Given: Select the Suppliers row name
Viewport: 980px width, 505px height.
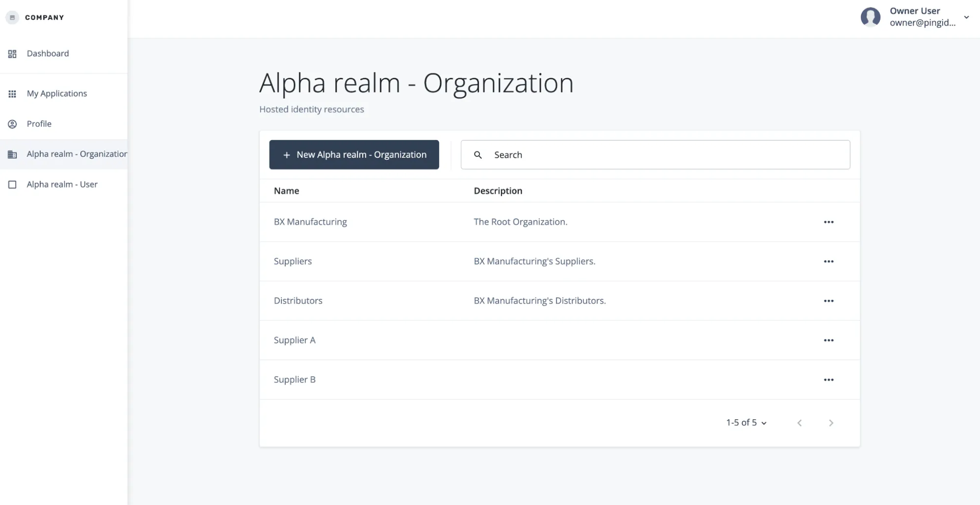Looking at the screenshot, I should click(x=293, y=262).
